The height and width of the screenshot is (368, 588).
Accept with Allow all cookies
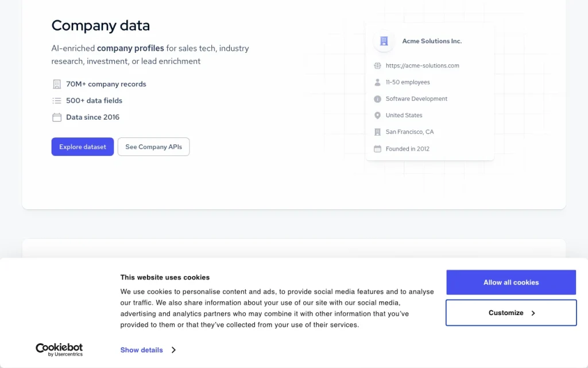(510, 282)
